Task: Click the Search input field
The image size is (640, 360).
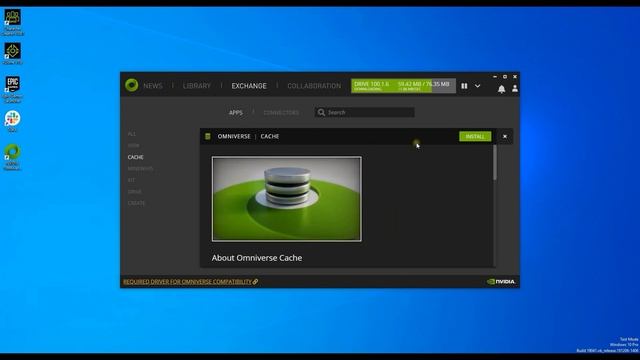Action: click(364, 112)
